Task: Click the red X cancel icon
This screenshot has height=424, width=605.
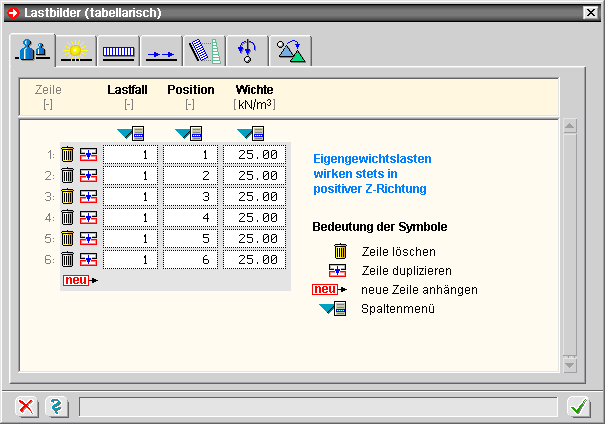Action: coord(27,406)
